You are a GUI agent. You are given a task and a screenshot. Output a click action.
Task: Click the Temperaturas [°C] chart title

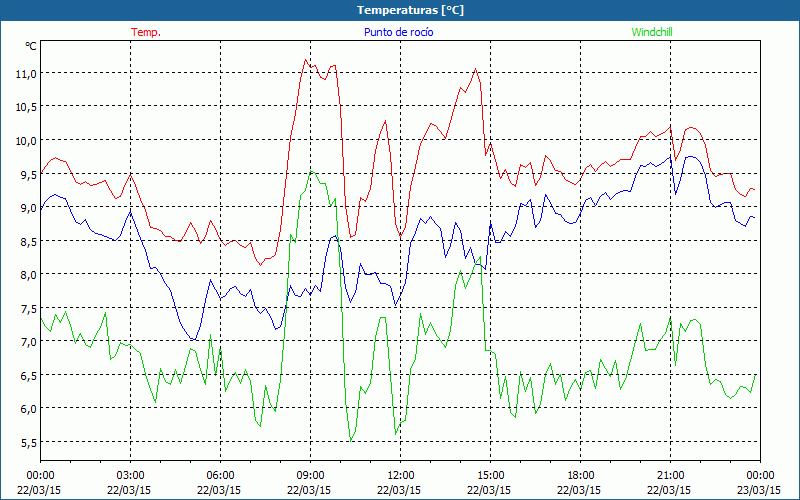(410, 10)
